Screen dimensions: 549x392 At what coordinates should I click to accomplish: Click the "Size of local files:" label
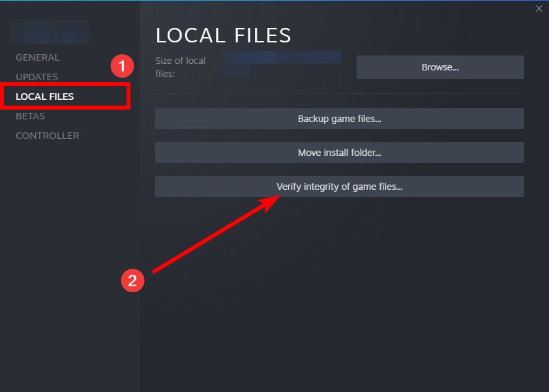[x=181, y=67]
